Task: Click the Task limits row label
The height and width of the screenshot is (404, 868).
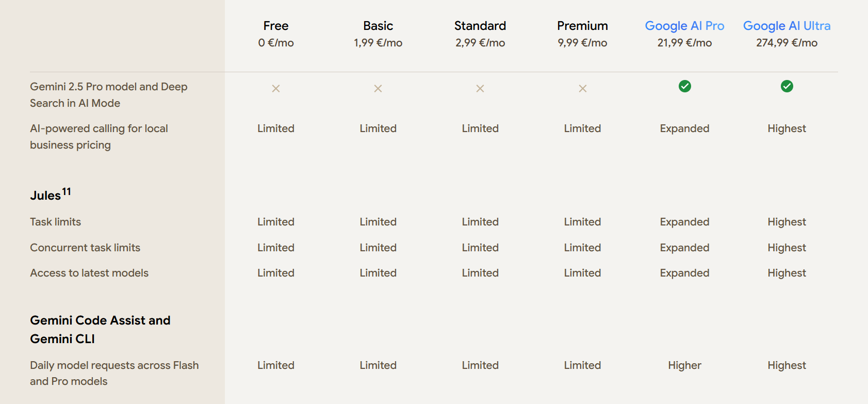Action: coord(56,222)
